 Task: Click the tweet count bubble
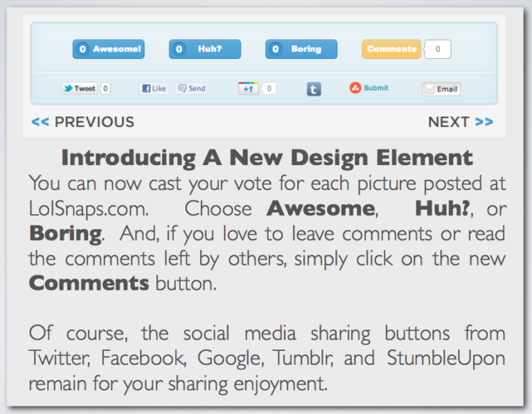105,88
